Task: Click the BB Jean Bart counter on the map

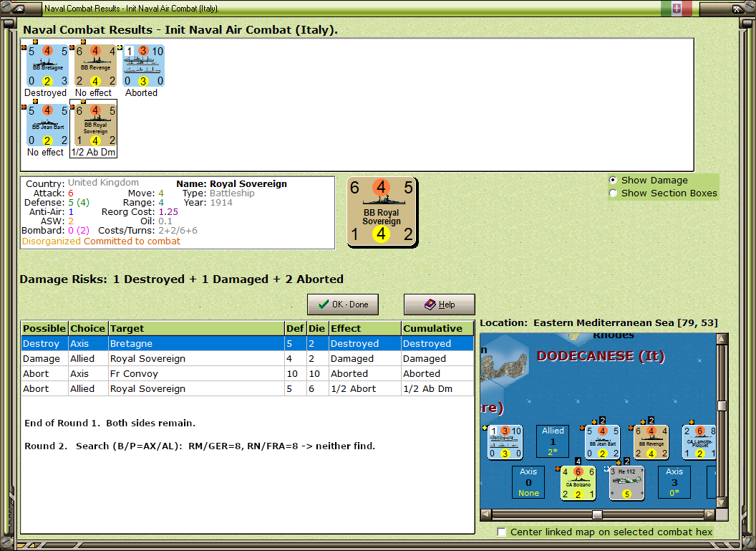Action: click(x=602, y=442)
